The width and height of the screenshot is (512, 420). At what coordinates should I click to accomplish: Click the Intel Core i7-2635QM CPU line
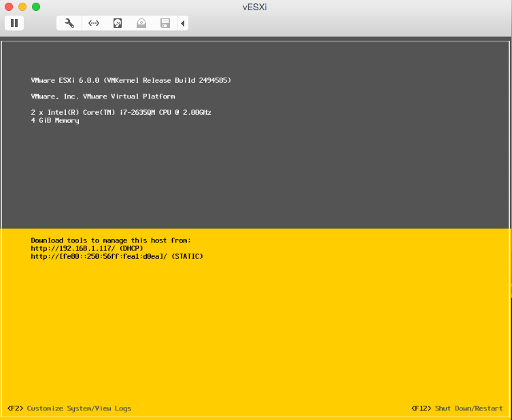pyautogui.click(x=121, y=112)
